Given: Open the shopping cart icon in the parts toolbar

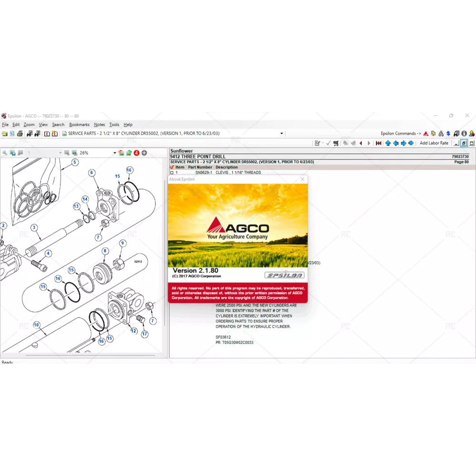Looking at the screenshot, I should point(336,143).
